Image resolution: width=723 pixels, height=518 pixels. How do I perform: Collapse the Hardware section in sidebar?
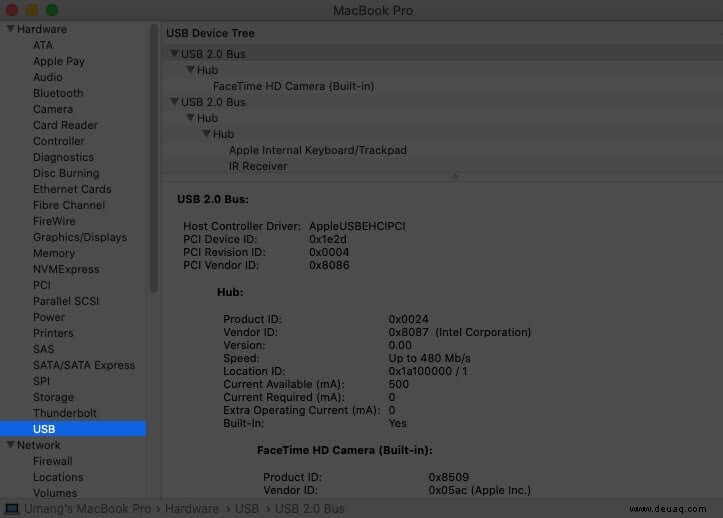10,29
